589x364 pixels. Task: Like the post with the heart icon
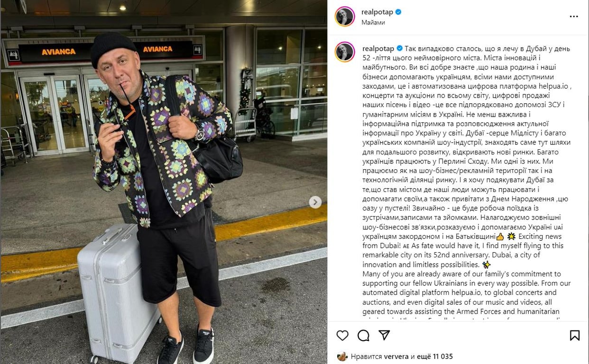click(x=342, y=336)
